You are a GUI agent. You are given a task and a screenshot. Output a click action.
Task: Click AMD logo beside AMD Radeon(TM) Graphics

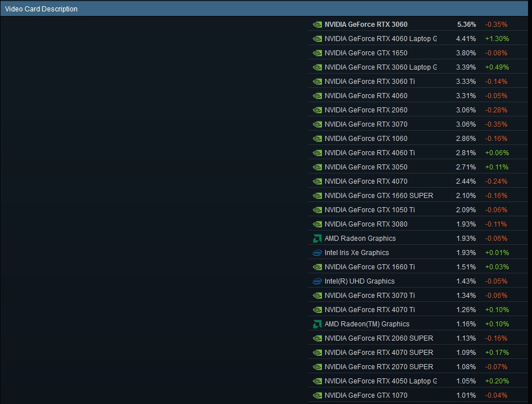pyautogui.click(x=317, y=324)
